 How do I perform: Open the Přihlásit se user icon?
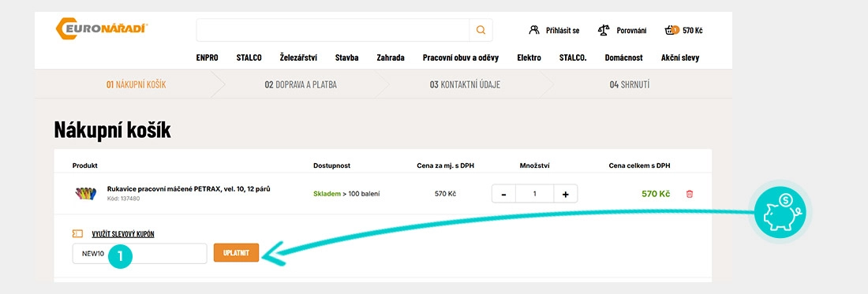click(534, 30)
